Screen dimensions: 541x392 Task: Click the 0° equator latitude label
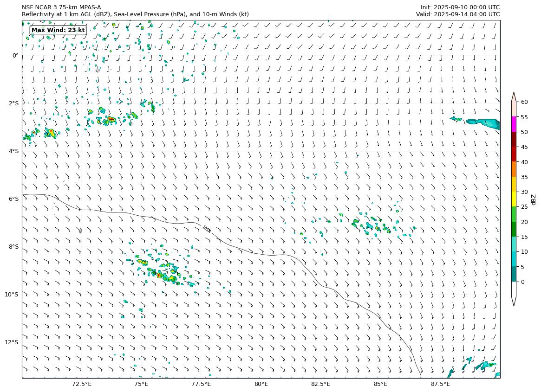pos(15,56)
